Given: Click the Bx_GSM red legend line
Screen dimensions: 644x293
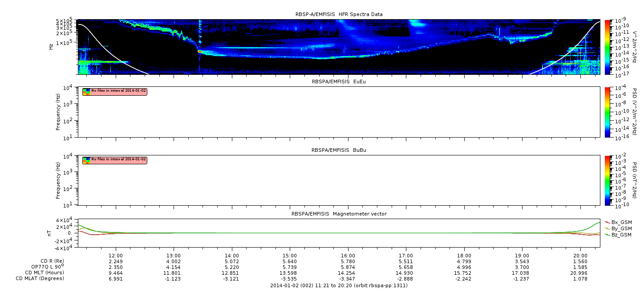Looking at the screenshot, I should coord(608,222).
